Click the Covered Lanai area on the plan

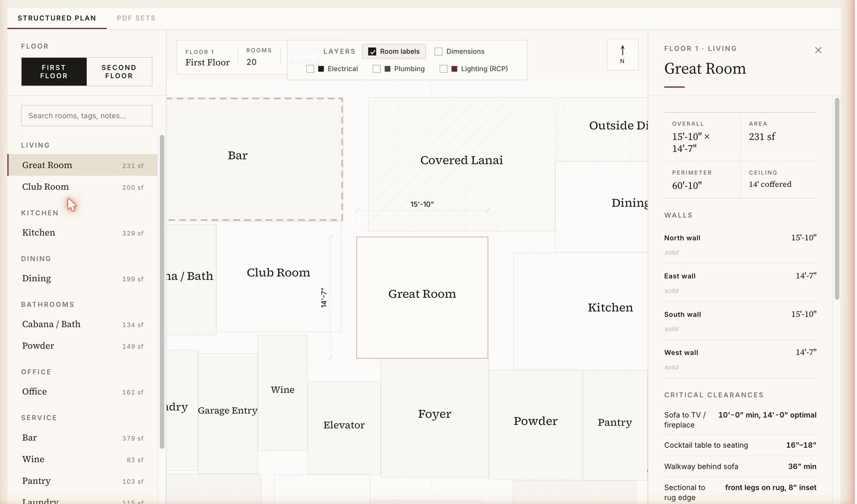pos(462,163)
